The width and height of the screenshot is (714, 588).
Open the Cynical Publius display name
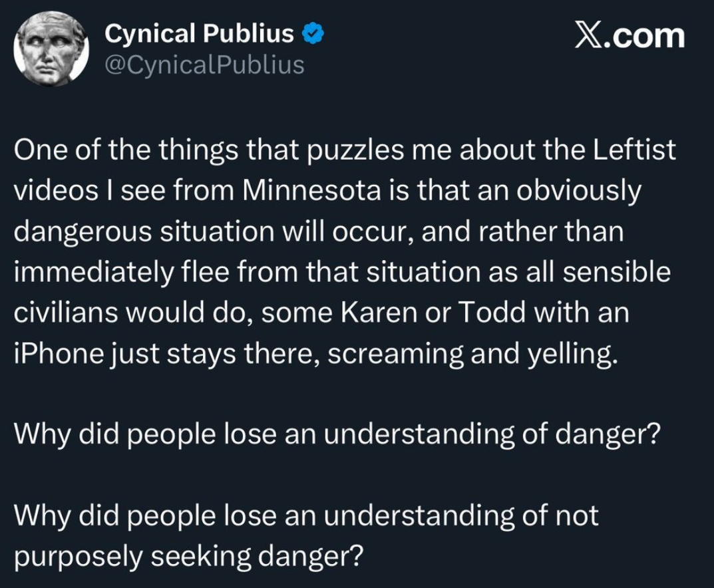pos(200,33)
